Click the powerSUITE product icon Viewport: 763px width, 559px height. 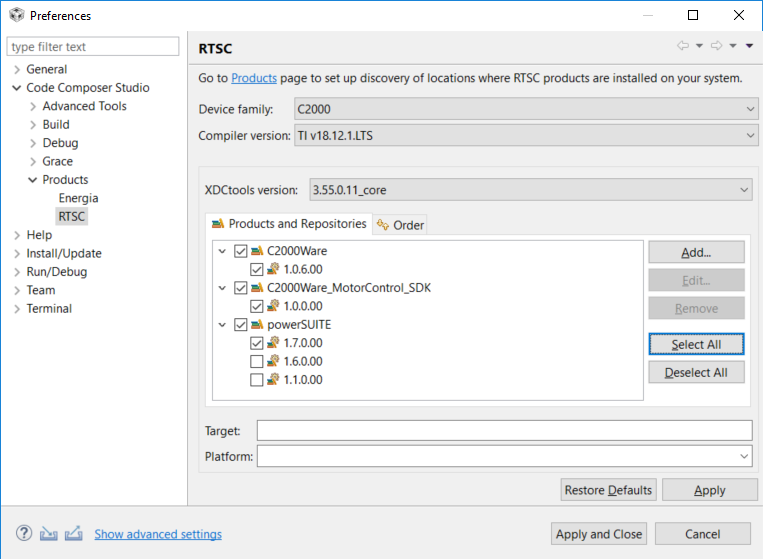[257, 325]
